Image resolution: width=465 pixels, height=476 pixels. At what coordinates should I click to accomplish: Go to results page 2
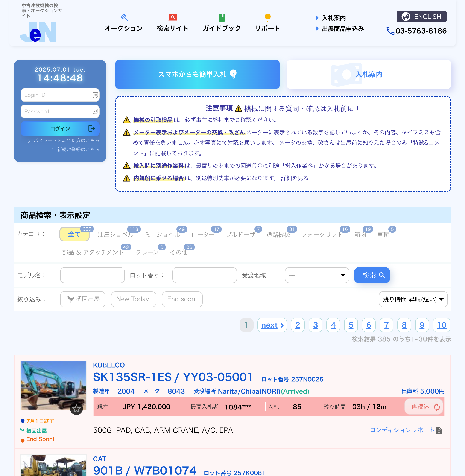click(x=298, y=325)
